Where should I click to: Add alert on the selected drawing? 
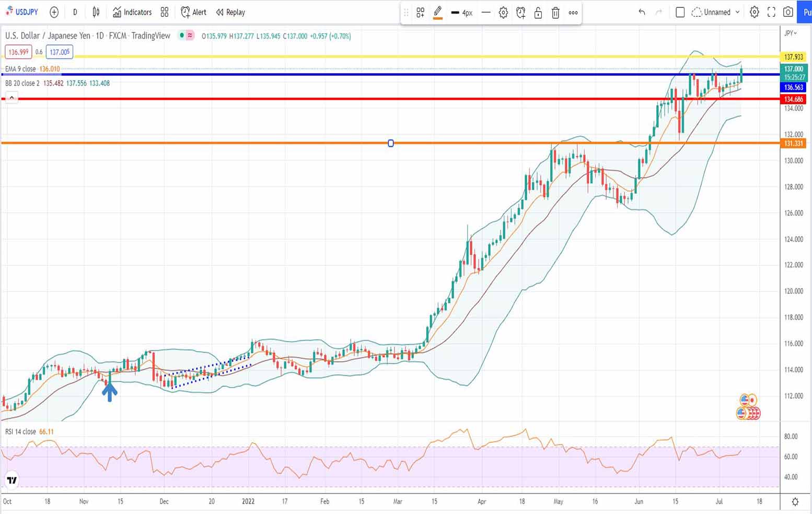520,13
